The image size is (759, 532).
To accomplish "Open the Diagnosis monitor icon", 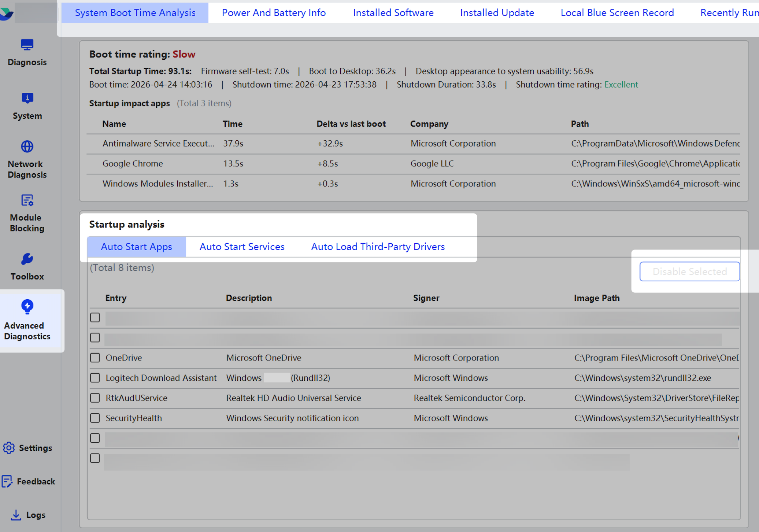I will [x=27, y=45].
